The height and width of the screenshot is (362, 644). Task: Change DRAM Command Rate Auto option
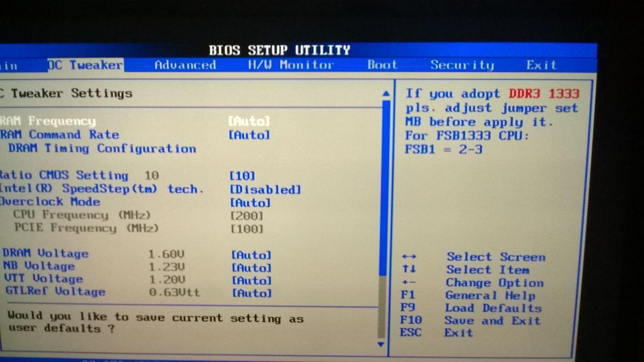pos(249,135)
